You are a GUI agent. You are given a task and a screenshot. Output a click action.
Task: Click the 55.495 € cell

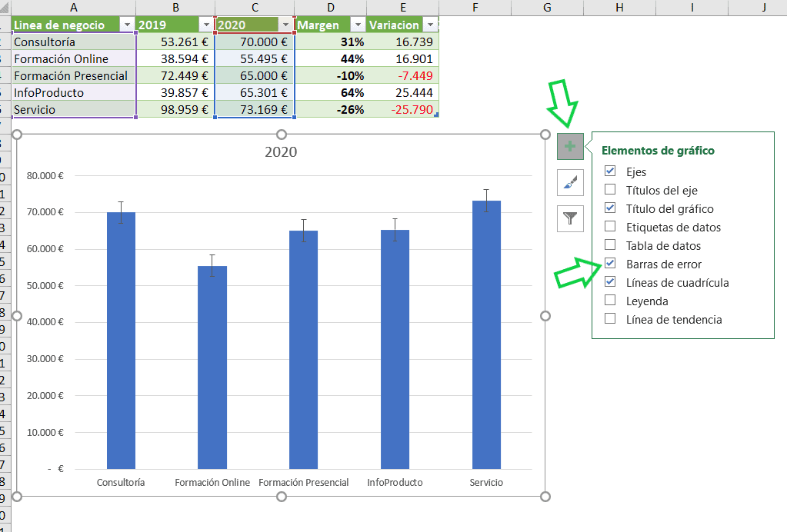255,59
